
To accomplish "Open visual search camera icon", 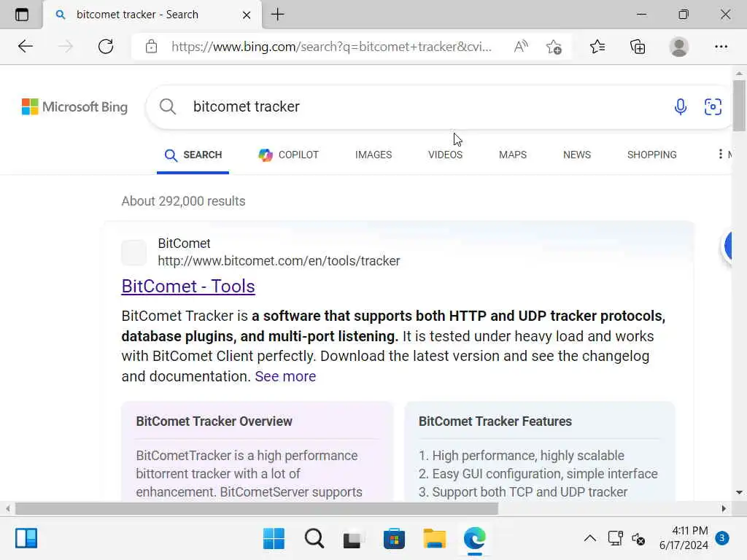I will (713, 106).
